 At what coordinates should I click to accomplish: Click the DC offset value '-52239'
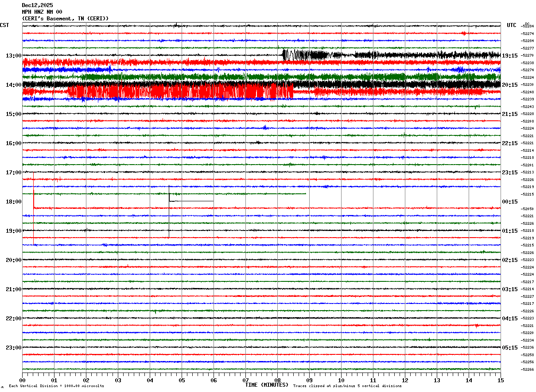pyautogui.click(x=528, y=100)
